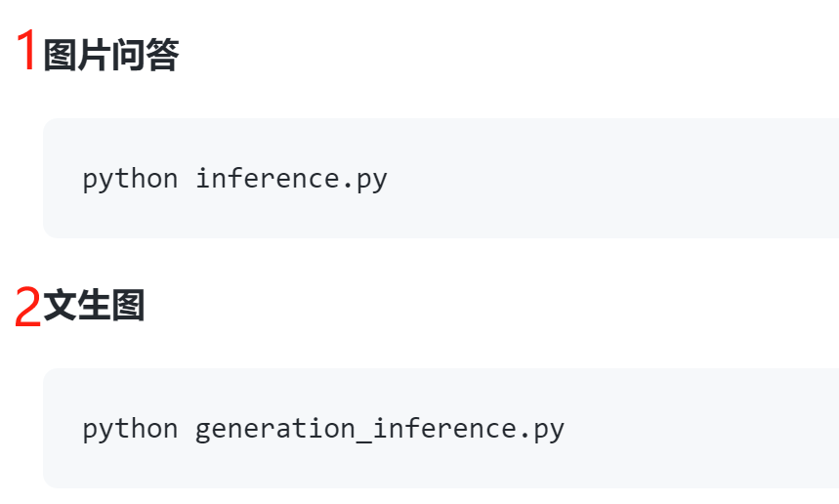Click the .py extension of generation_inference.py
Image resolution: width=839 pixels, height=504 pixels.
[542, 430]
